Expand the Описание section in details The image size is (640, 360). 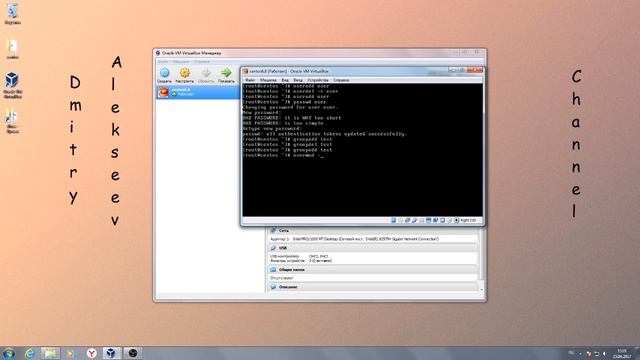[373, 287]
